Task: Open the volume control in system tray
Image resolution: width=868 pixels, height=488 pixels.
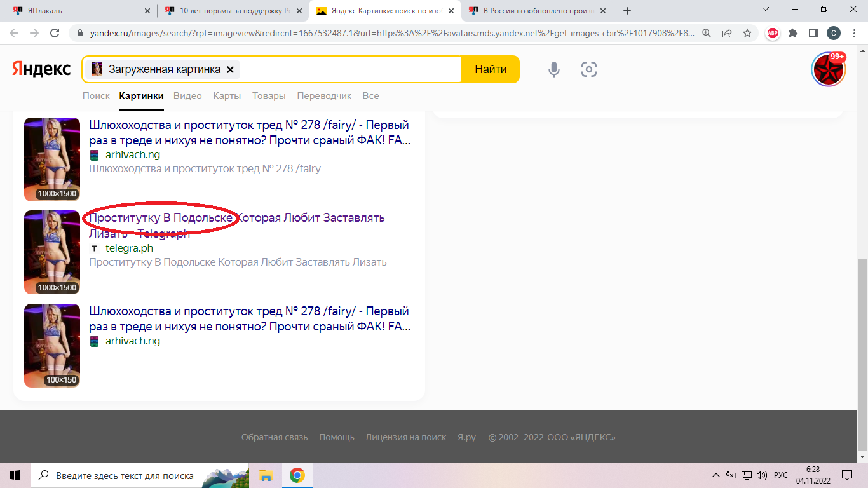Action: coord(762,475)
